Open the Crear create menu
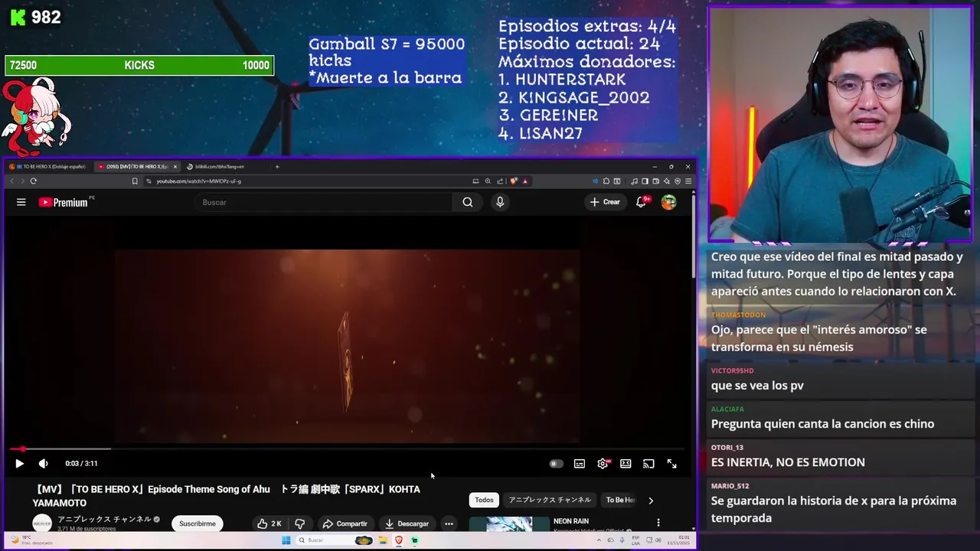This screenshot has width=980, height=551. pos(605,202)
